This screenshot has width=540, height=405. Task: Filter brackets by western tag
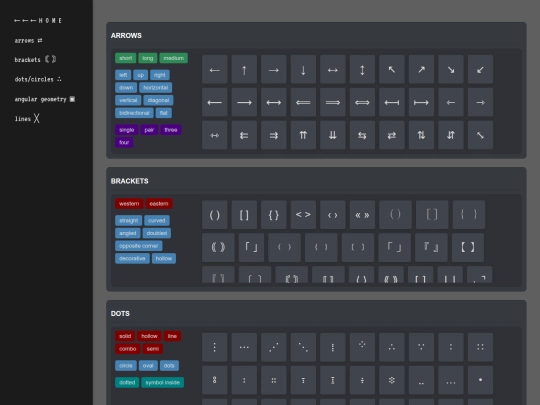(x=129, y=204)
